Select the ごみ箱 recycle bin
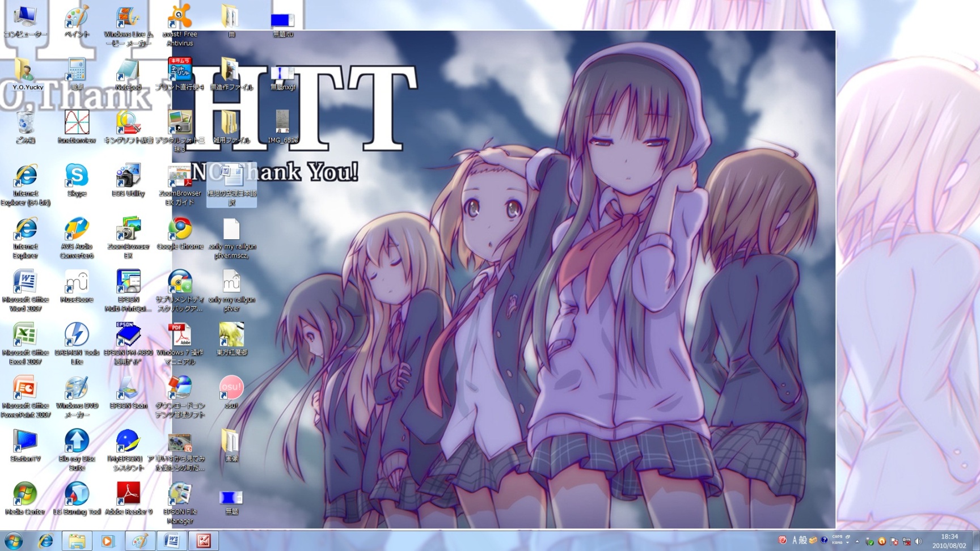 point(26,128)
